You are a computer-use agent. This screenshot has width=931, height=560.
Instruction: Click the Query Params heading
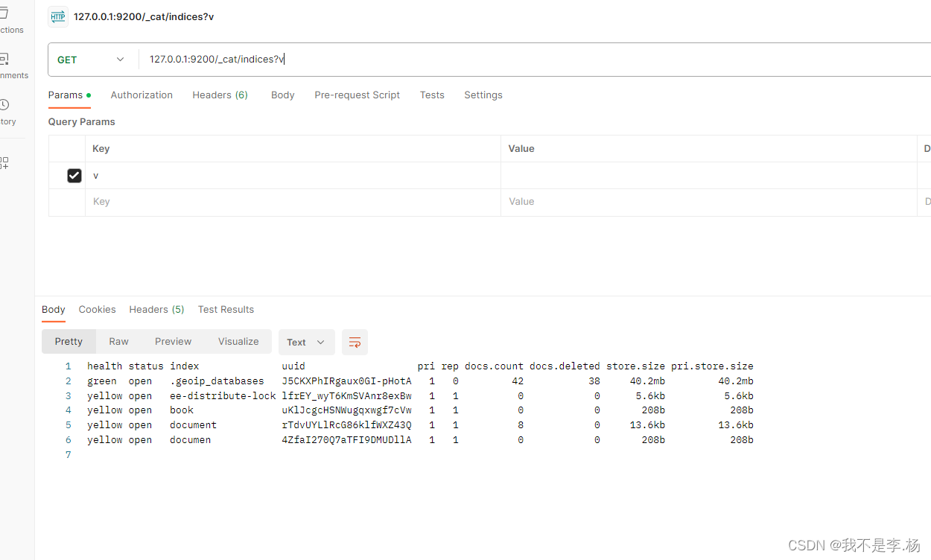pyautogui.click(x=82, y=122)
